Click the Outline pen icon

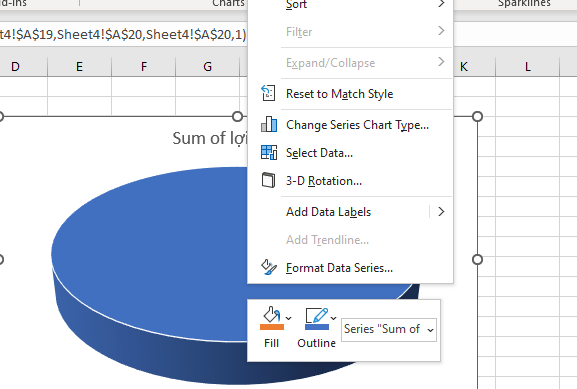click(316, 316)
